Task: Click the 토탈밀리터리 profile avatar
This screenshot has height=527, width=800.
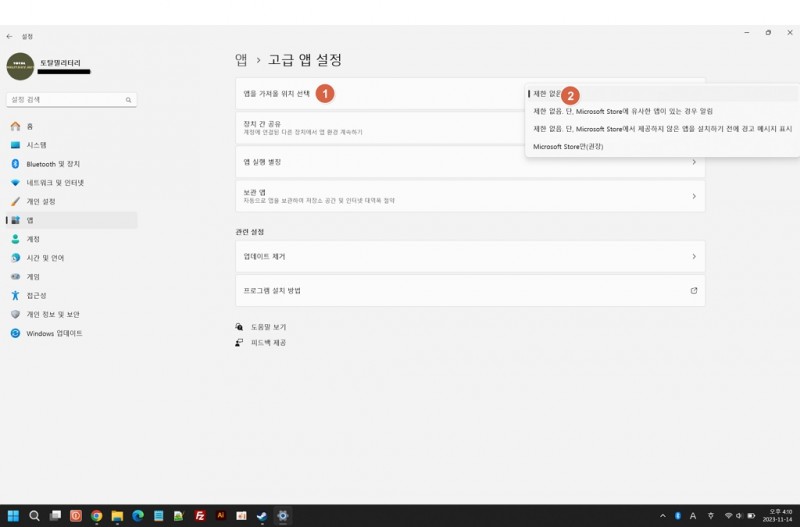Action: [20, 66]
